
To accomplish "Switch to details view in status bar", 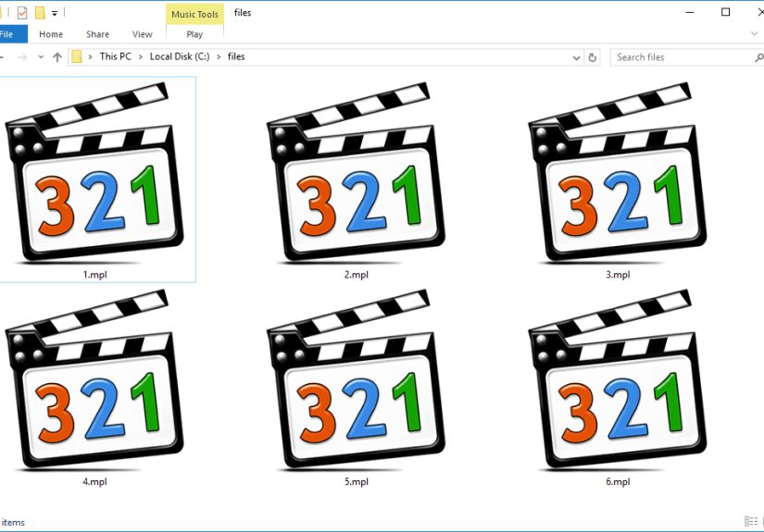I will (x=751, y=521).
